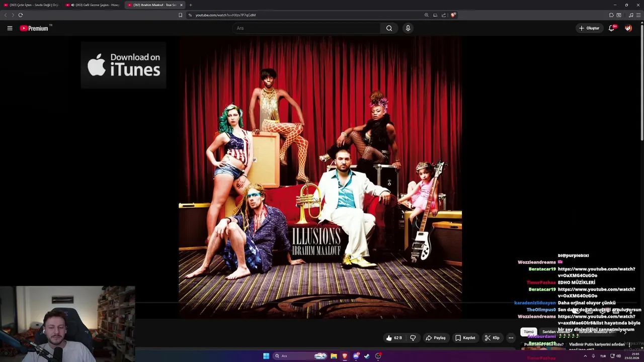
Task: Open media control music note icon
Action: (x=631, y=15)
